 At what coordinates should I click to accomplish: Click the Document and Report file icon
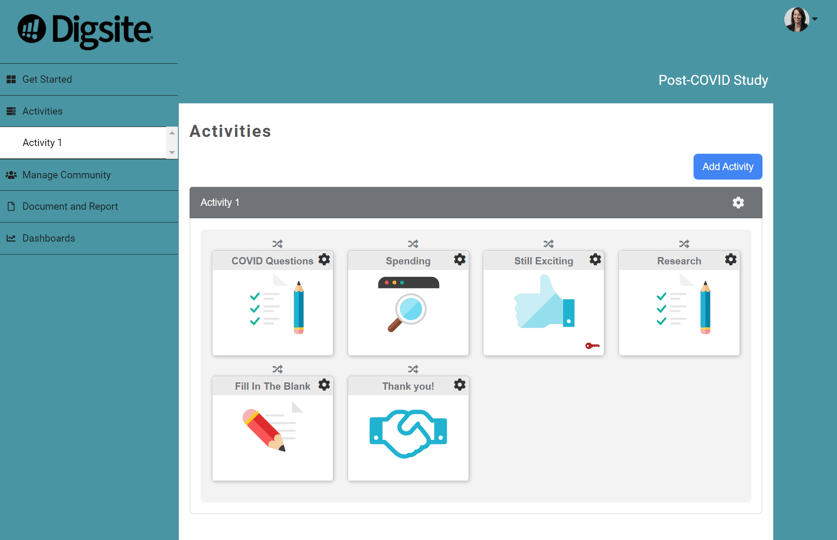click(11, 207)
